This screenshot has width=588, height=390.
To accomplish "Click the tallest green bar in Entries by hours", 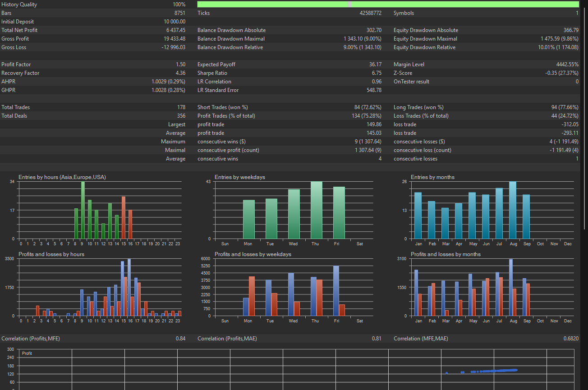I will (83, 210).
